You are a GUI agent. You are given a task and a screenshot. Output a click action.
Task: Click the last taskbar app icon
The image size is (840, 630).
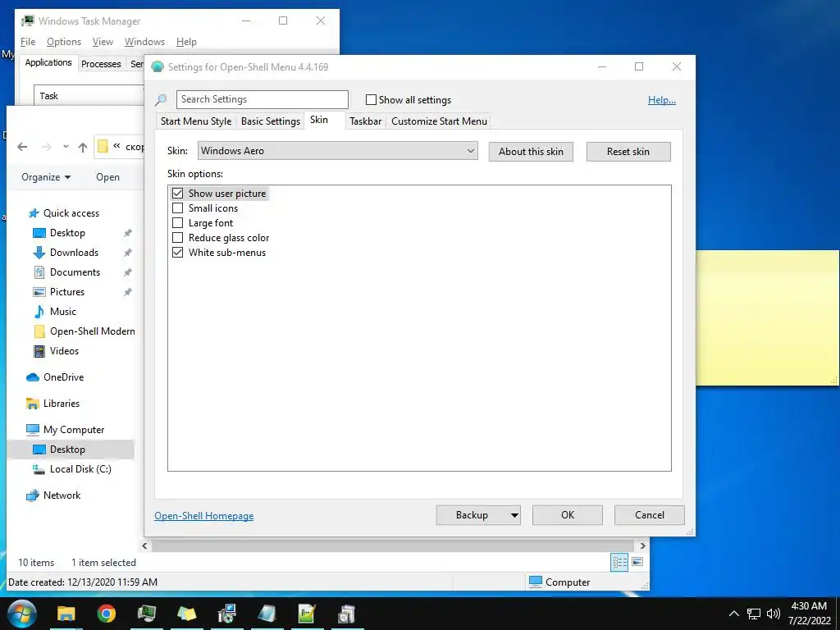click(x=347, y=614)
